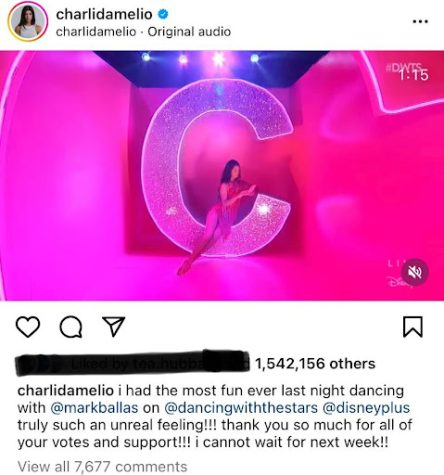
Task: Show the 1,542,156 others who liked
Action: point(315,363)
